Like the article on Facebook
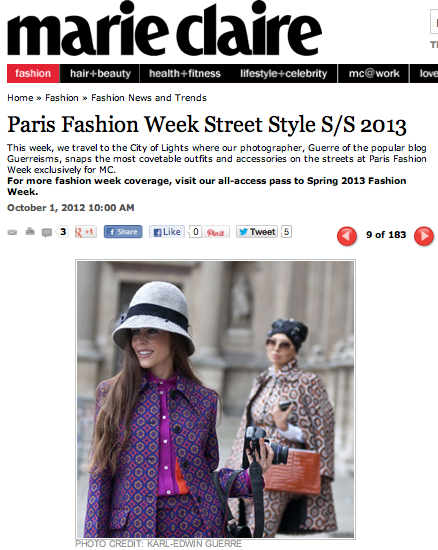The width and height of the screenshot is (438, 550). click(x=167, y=232)
